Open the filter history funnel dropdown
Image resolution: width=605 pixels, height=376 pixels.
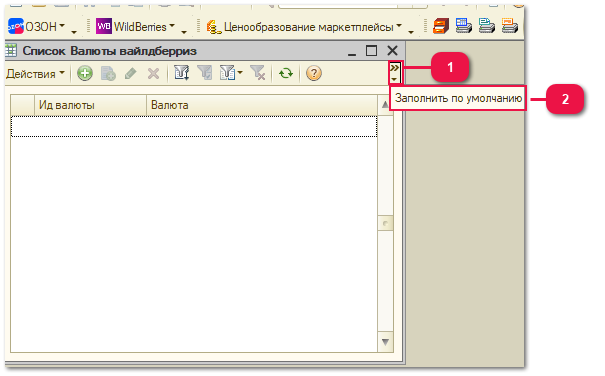[x=231, y=73]
